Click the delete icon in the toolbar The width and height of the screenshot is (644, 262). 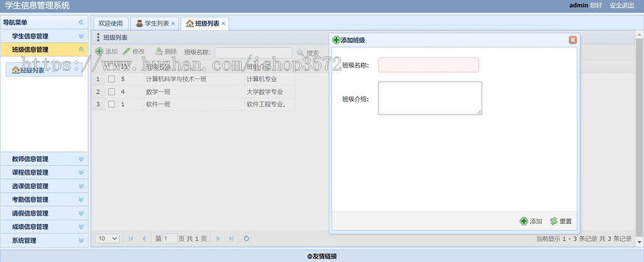pyautogui.click(x=159, y=52)
